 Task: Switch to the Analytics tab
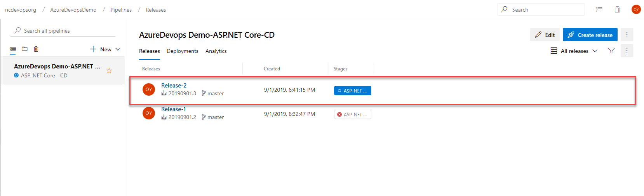216,51
